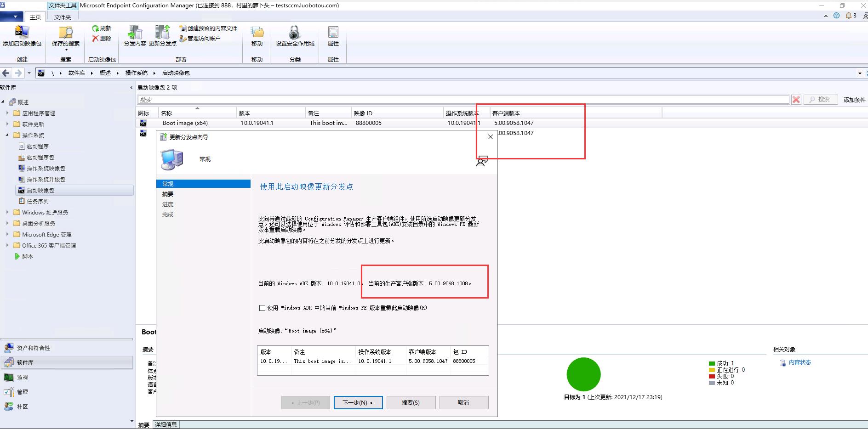Click Client Version (客户端版本) column header
The width and height of the screenshot is (868, 429).
click(x=576, y=113)
